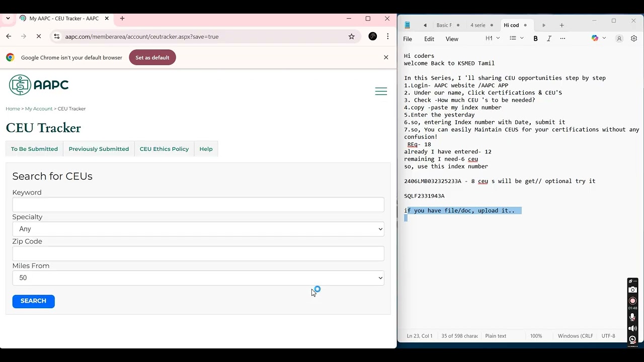Open Notepad File menu

(408, 39)
